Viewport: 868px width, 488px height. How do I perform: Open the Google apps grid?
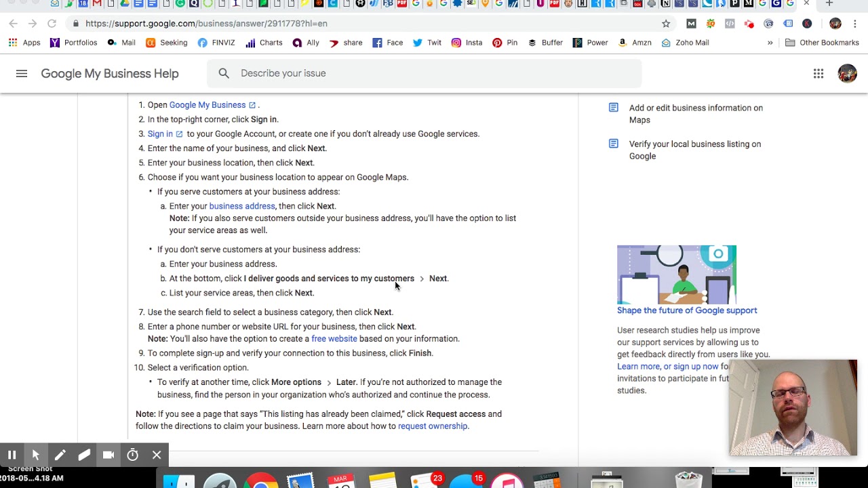click(x=818, y=73)
